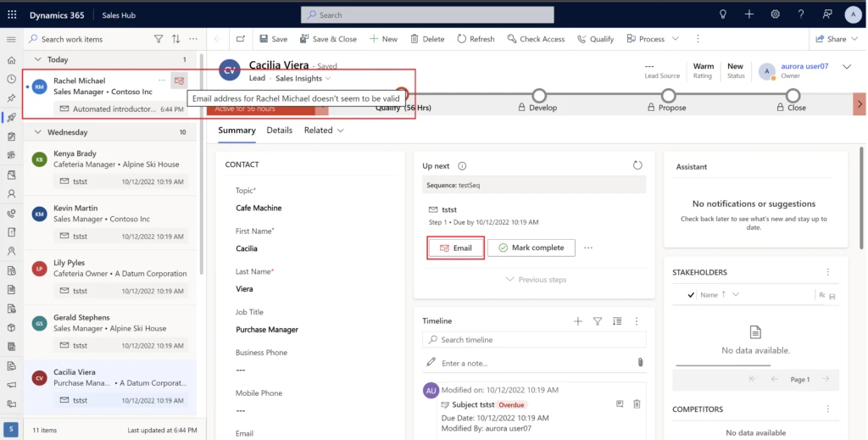Toggle the hamburger navigation menu
Image resolution: width=868 pixels, height=440 pixels.
point(11,39)
